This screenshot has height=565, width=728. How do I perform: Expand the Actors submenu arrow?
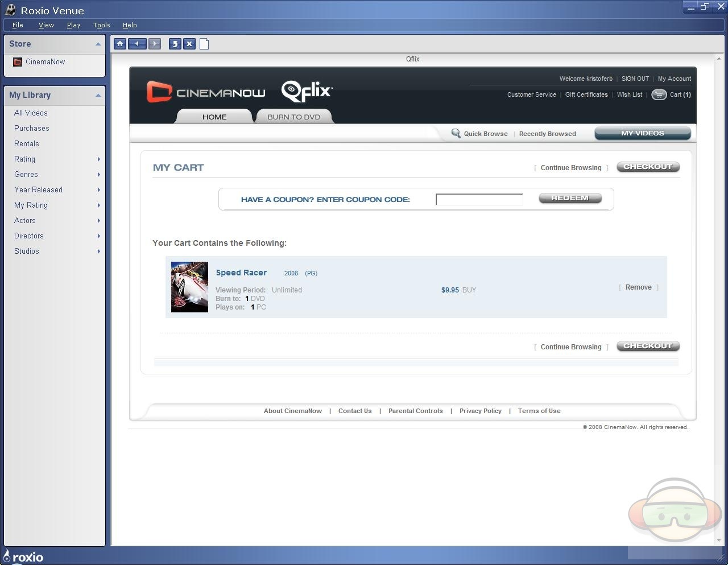tap(99, 221)
